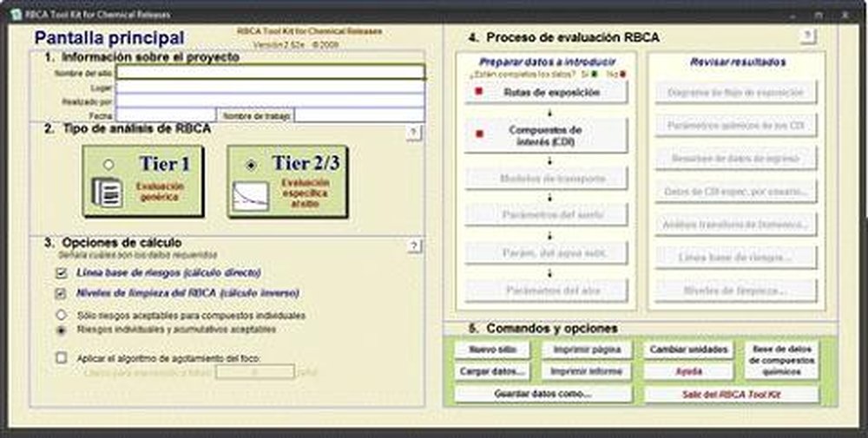Click Guardar datos como button
Viewport: 868px width, 438px height.
pos(543,395)
